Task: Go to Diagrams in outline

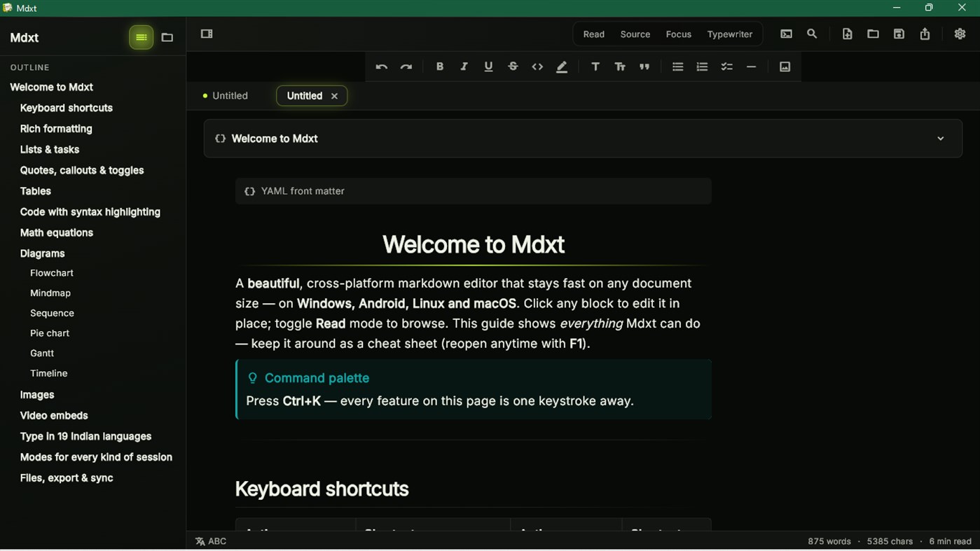Action: point(43,253)
